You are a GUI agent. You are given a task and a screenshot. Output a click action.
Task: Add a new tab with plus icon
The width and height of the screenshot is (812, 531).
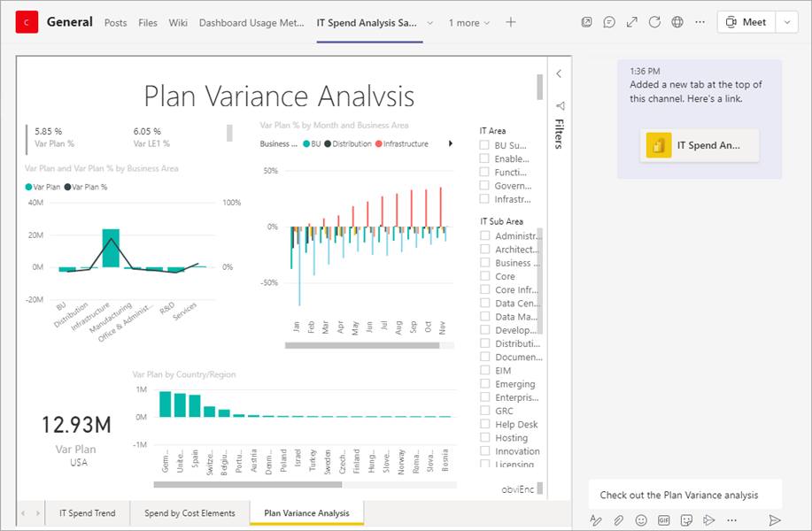click(x=511, y=22)
